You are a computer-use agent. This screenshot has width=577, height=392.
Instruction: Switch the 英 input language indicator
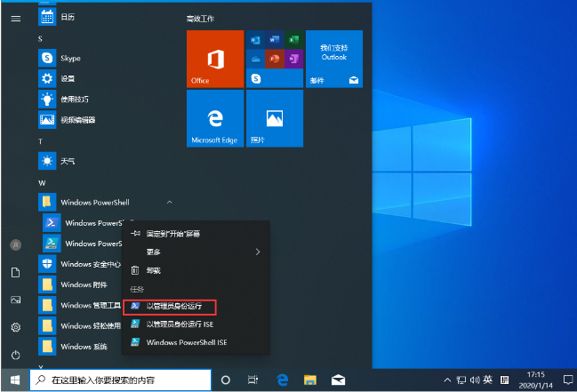pos(488,380)
